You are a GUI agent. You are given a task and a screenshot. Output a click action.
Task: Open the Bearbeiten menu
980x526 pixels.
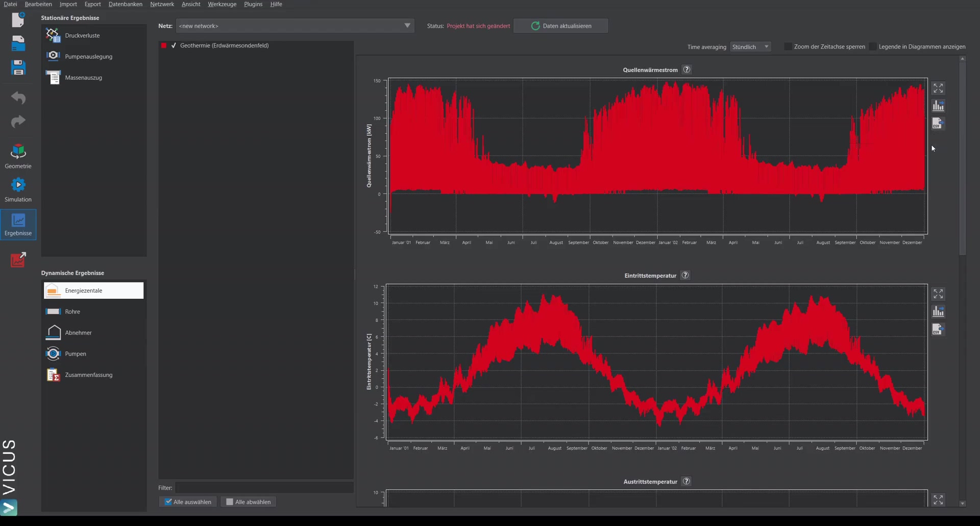point(38,4)
